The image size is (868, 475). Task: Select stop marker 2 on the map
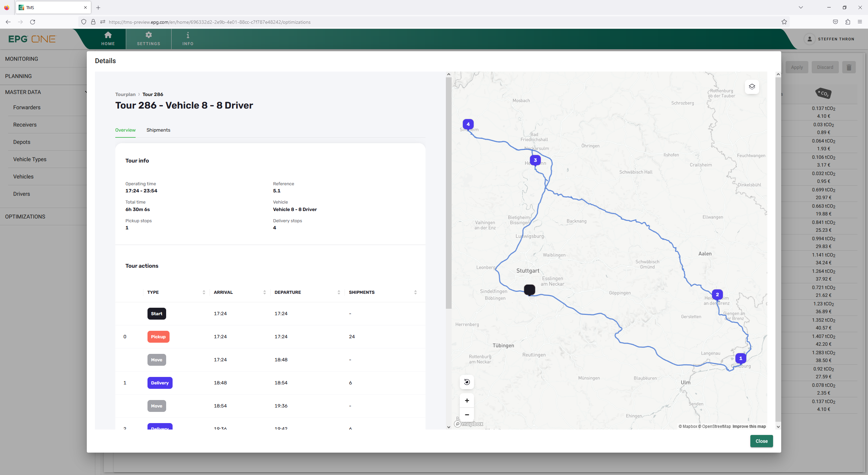717,294
